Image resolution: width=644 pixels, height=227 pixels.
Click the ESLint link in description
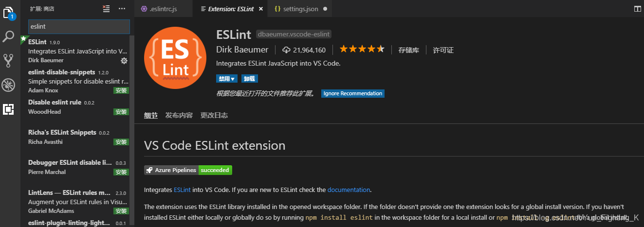click(183, 190)
